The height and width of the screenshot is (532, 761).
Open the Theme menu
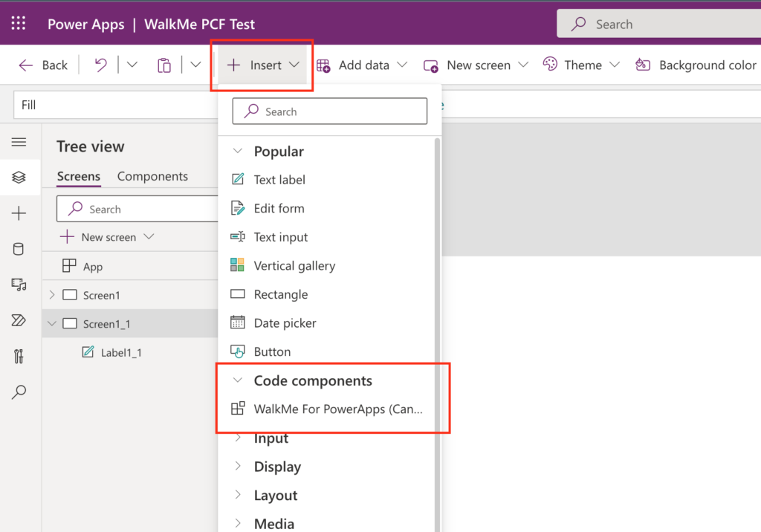pos(582,65)
